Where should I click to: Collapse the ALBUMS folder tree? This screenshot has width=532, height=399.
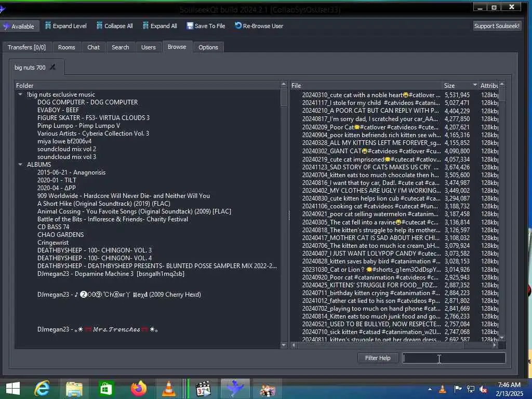coord(20,164)
